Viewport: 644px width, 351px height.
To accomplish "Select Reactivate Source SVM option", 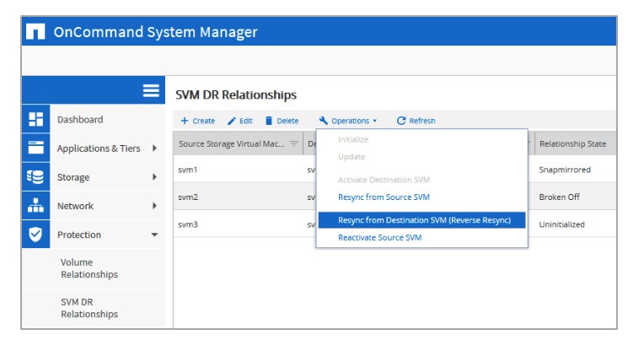I will point(379,238).
